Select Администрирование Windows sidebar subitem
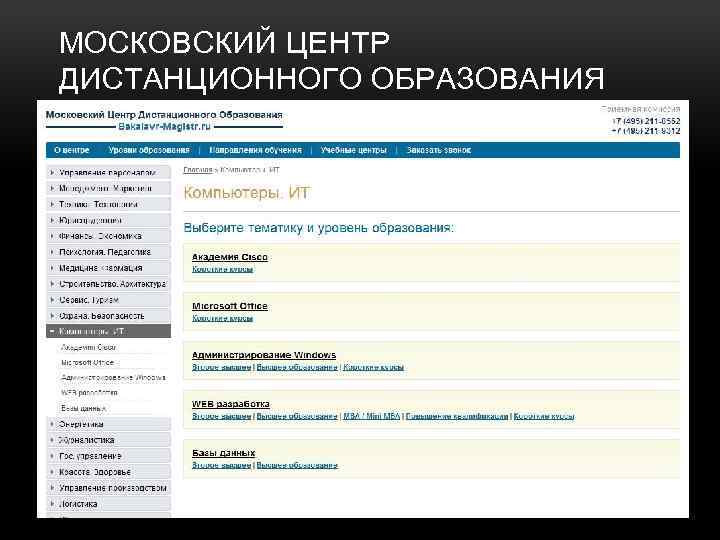This screenshot has width=720, height=540. tap(113, 378)
